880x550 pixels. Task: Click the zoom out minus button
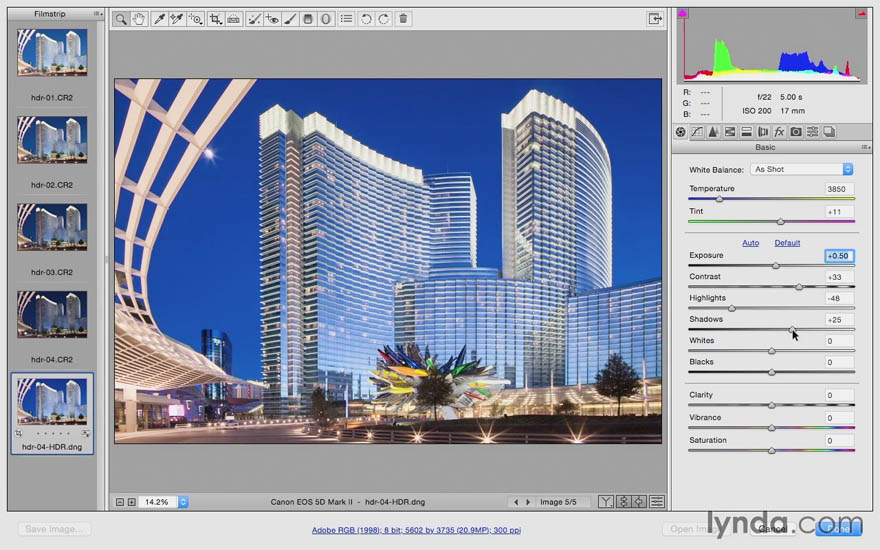[x=120, y=502]
